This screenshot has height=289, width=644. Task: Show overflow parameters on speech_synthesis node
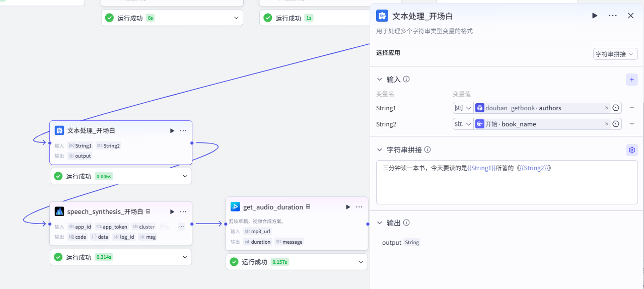click(x=181, y=227)
